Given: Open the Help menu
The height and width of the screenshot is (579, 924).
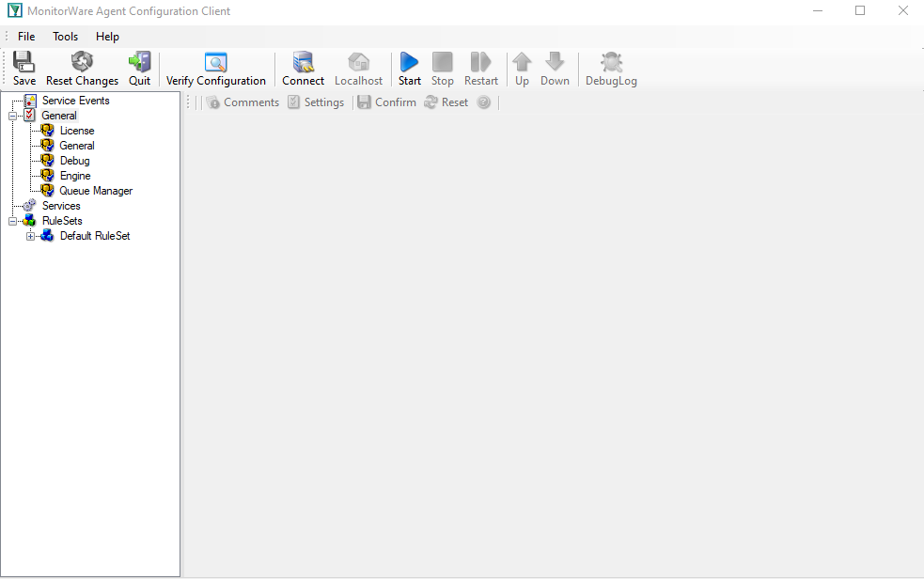Looking at the screenshot, I should click(x=107, y=37).
